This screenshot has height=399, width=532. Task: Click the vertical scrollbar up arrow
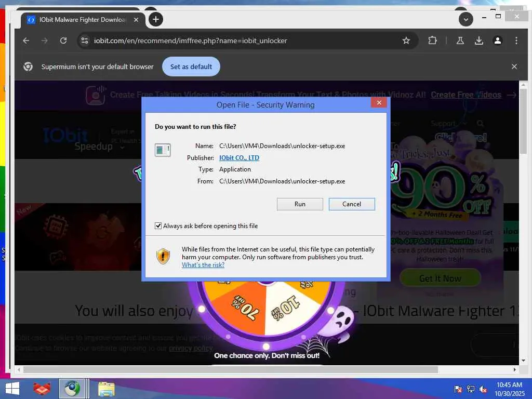click(523, 85)
